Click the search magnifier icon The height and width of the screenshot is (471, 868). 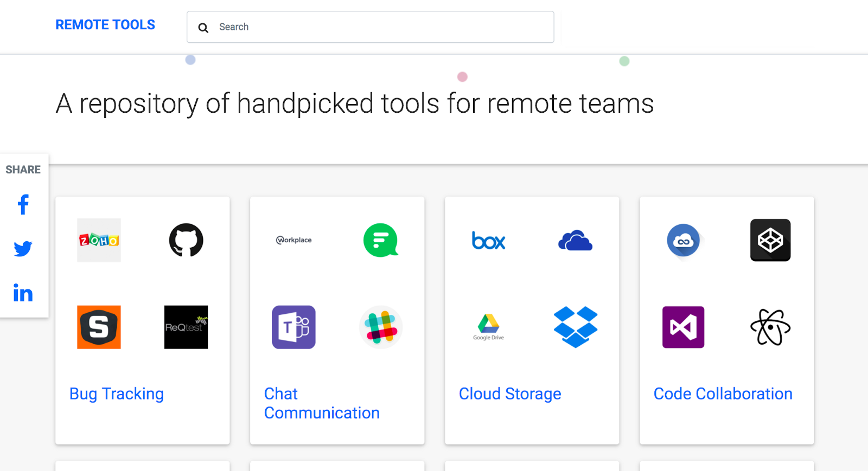click(x=203, y=28)
